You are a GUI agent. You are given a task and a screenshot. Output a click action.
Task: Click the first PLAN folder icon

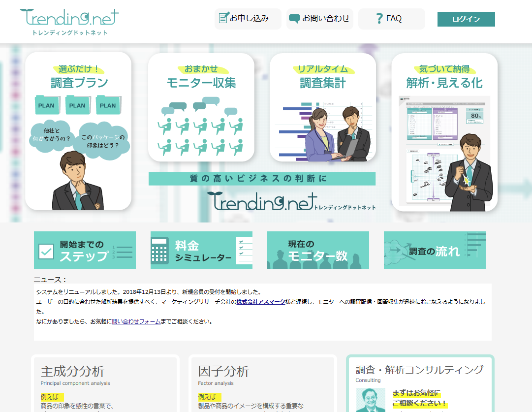47,105
